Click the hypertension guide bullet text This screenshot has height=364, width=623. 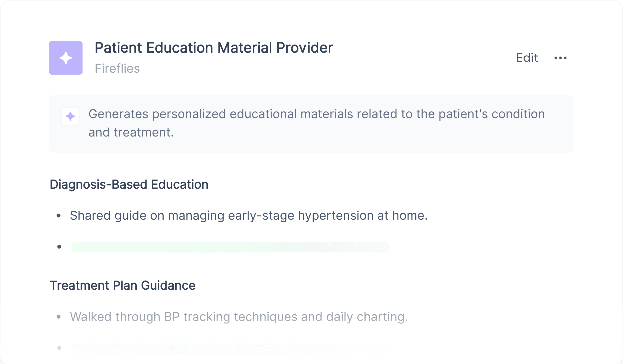249,215
